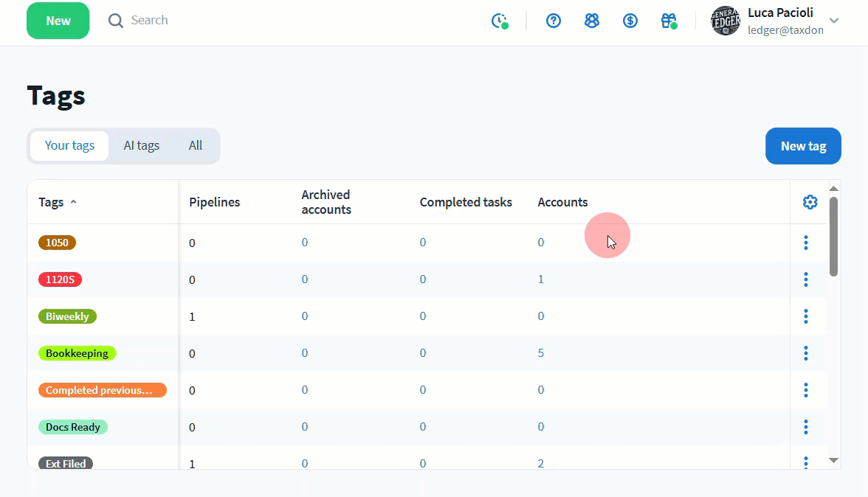Click the gift box icon

point(669,21)
